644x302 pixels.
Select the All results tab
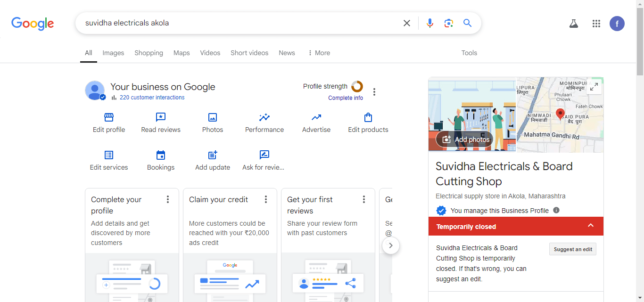pos(89,53)
